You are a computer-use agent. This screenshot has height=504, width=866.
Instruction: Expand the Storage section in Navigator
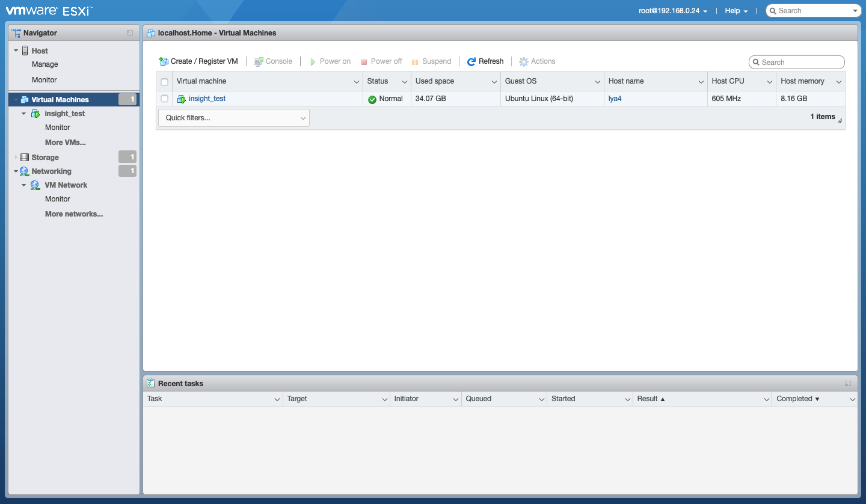(x=16, y=157)
